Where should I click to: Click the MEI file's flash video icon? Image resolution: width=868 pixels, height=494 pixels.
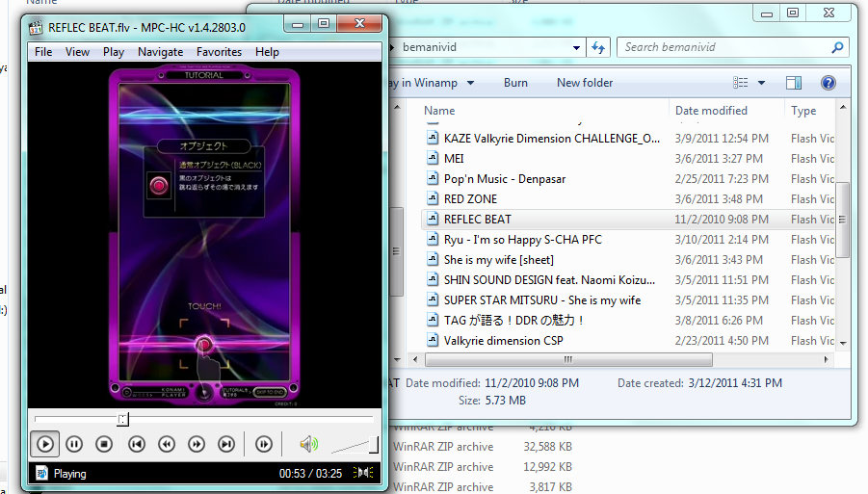[x=433, y=159]
